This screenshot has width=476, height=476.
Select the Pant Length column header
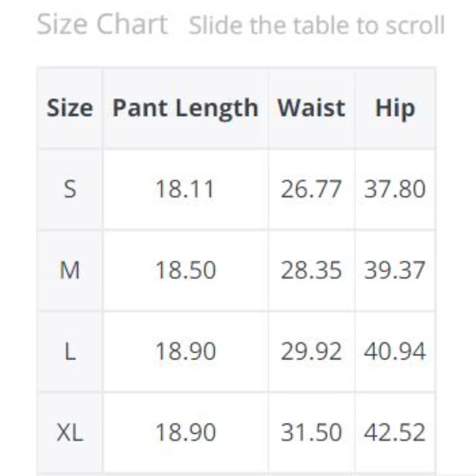pyautogui.click(x=185, y=108)
